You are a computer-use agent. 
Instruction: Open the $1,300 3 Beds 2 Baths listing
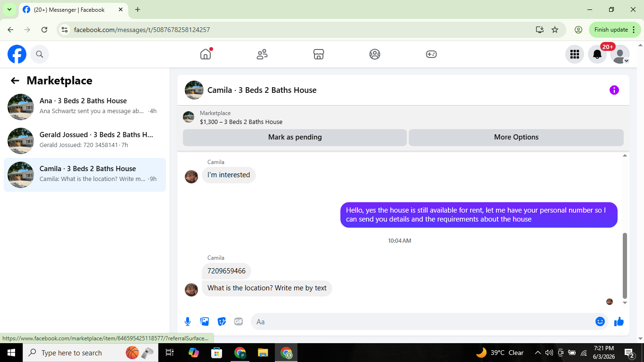[241, 122]
